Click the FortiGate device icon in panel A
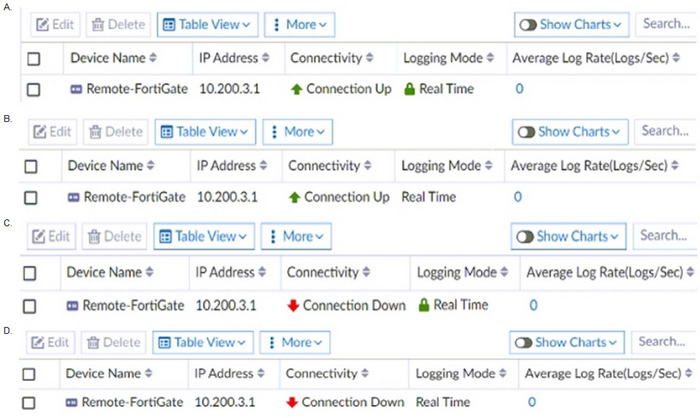Image resolution: width=700 pixels, height=418 pixels. pyautogui.click(x=76, y=89)
